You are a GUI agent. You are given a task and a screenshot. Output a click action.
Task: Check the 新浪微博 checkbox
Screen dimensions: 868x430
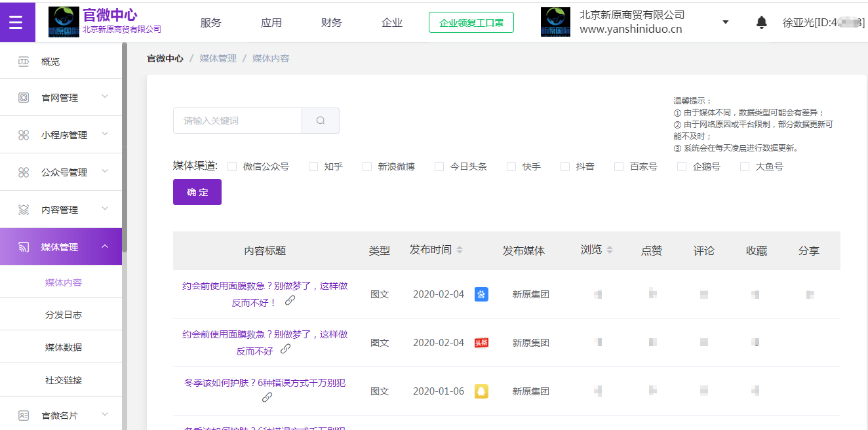tap(367, 166)
